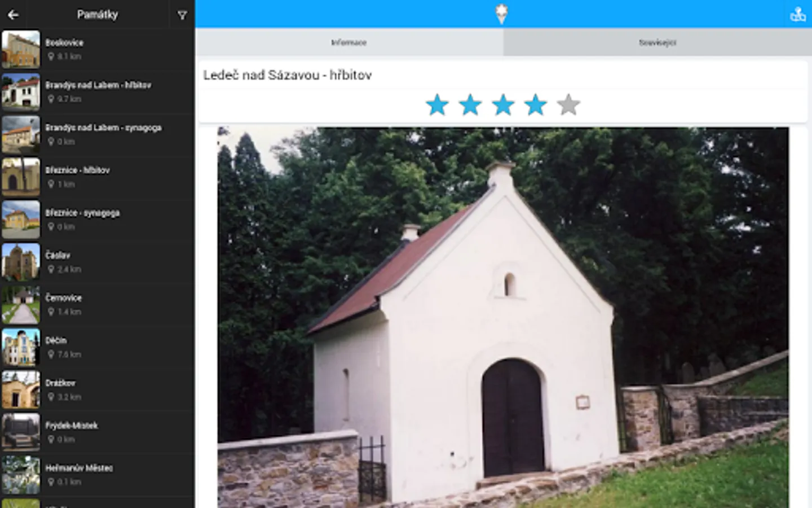
Task: Select Dražkov in the list
Action: [x=98, y=390]
